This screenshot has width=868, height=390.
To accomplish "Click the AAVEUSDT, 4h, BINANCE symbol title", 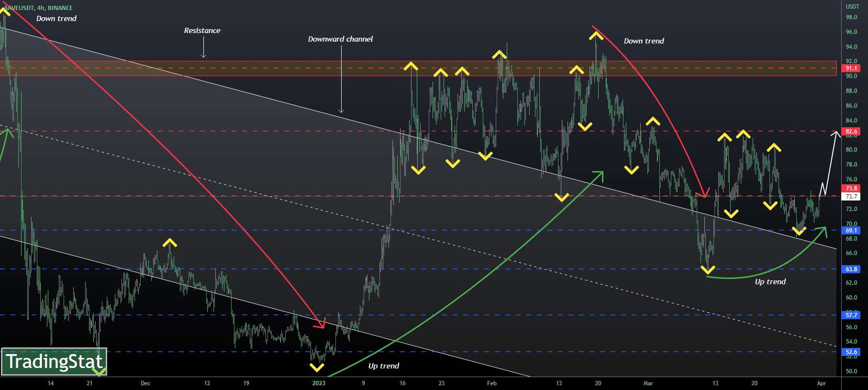I will pyautogui.click(x=38, y=8).
